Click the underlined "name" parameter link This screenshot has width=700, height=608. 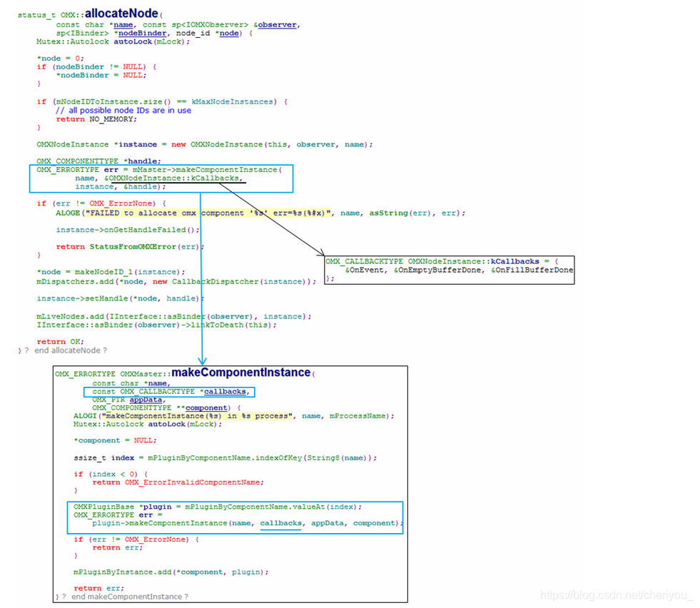click(122, 24)
